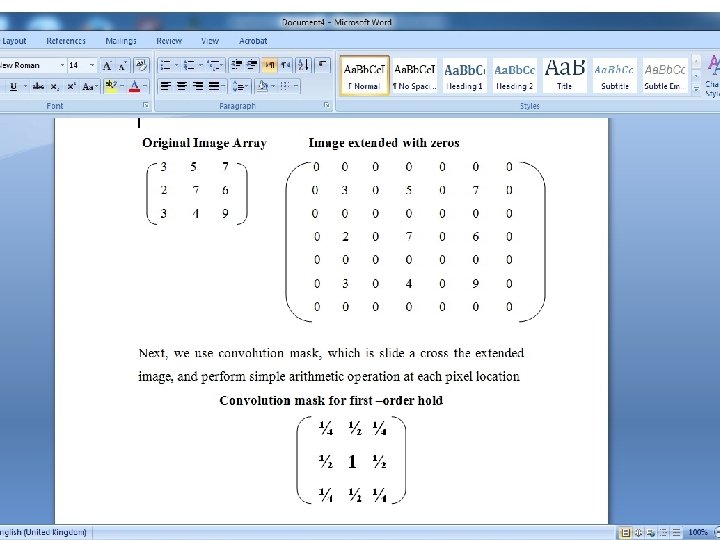
Task: Apply numbered list
Action: coord(189,65)
